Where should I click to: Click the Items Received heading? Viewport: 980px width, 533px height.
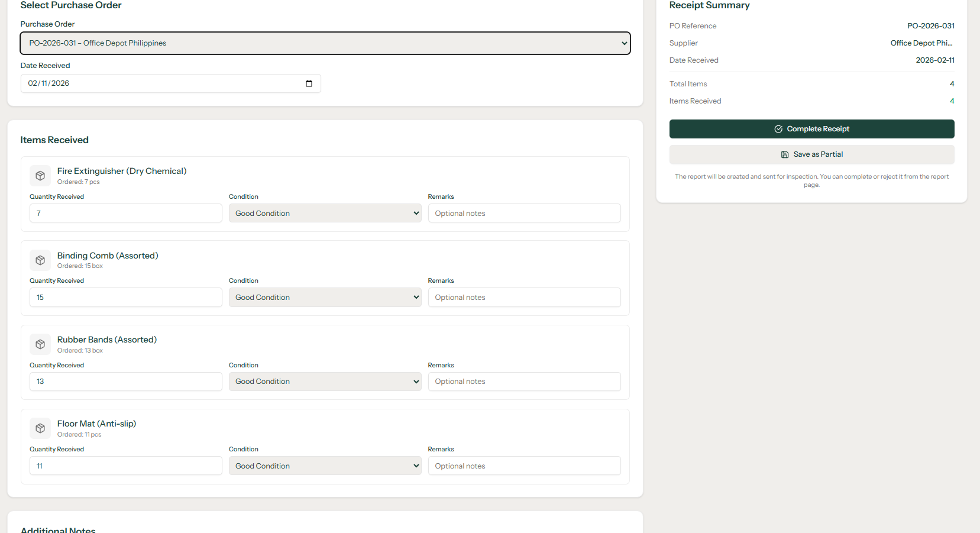click(x=54, y=140)
